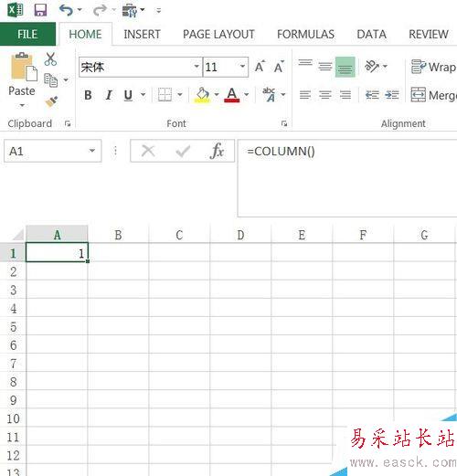
Task: Open underline style dropdown arrow
Action: pos(143,95)
